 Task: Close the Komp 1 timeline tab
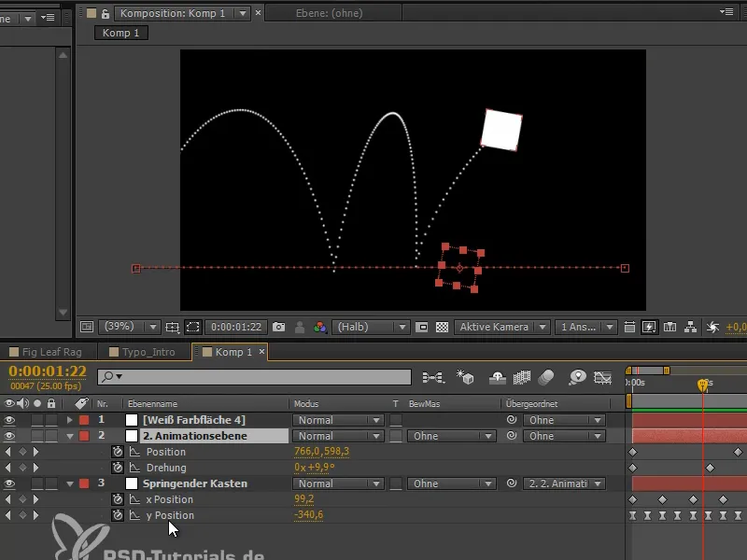261,352
